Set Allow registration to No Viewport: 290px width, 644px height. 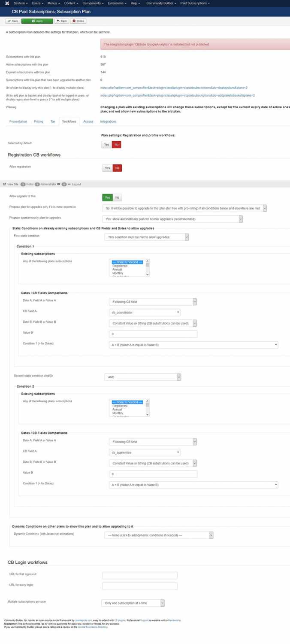[117, 168]
